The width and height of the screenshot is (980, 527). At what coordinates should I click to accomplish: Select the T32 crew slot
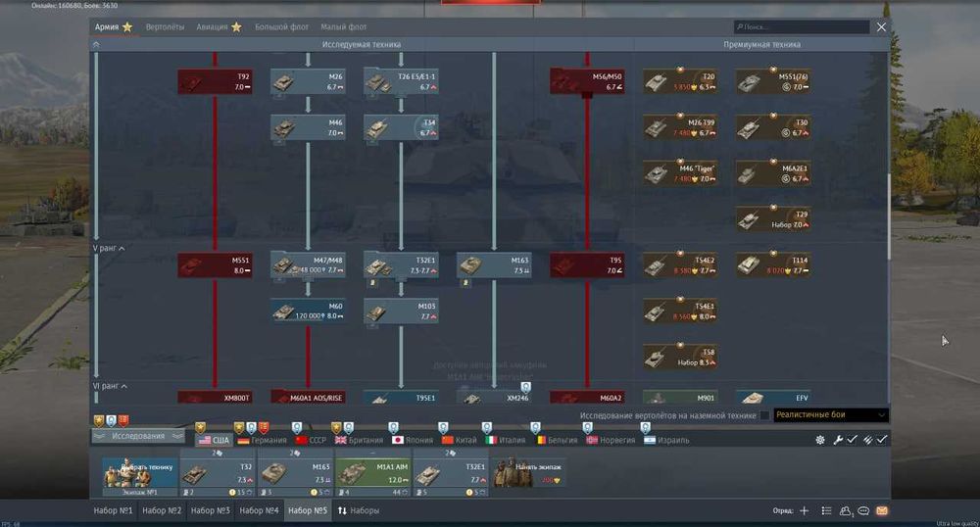tap(218, 473)
